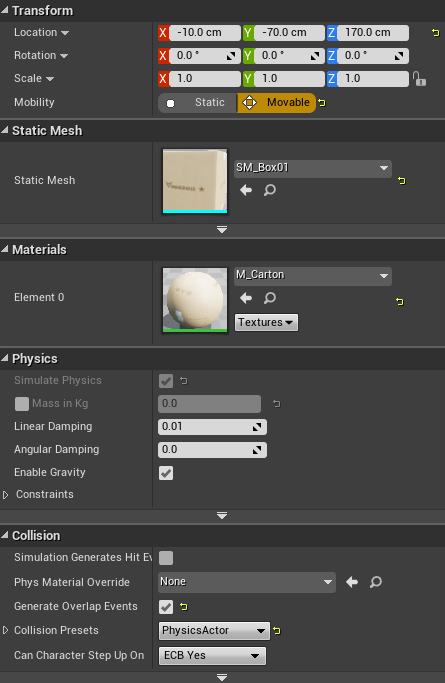Click the Linear Damping spinner arrow icon
The width and height of the screenshot is (445, 683).
(x=257, y=427)
